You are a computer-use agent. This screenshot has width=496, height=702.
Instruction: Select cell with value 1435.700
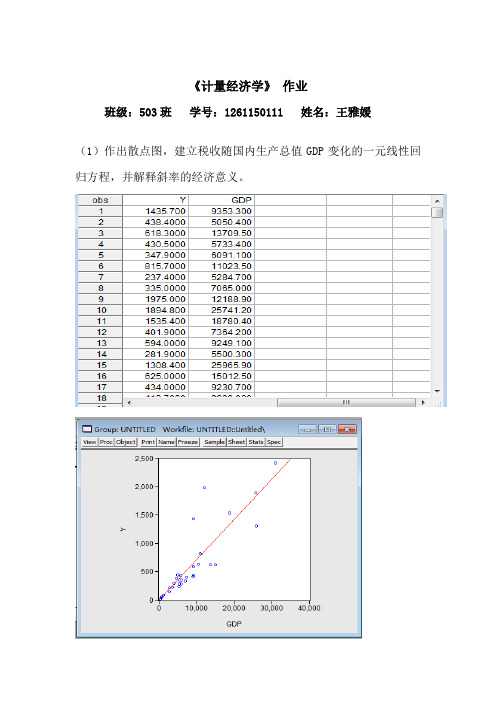tap(155, 211)
